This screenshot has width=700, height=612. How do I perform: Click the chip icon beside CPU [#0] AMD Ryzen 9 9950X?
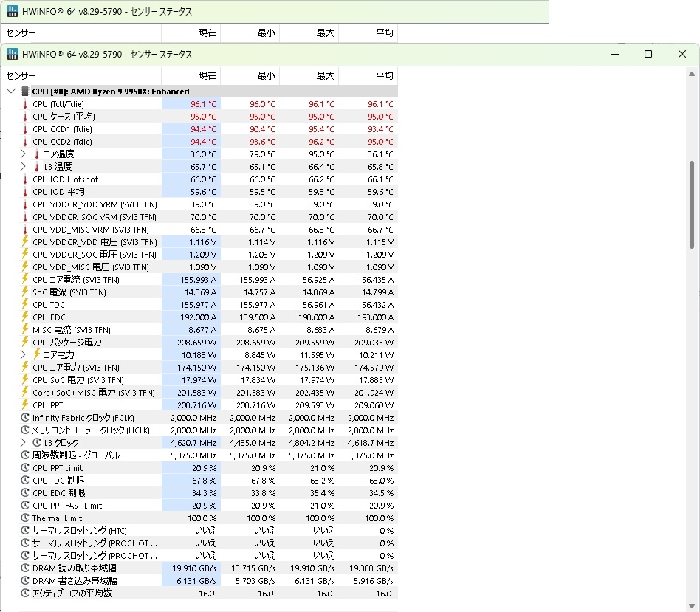(25, 92)
